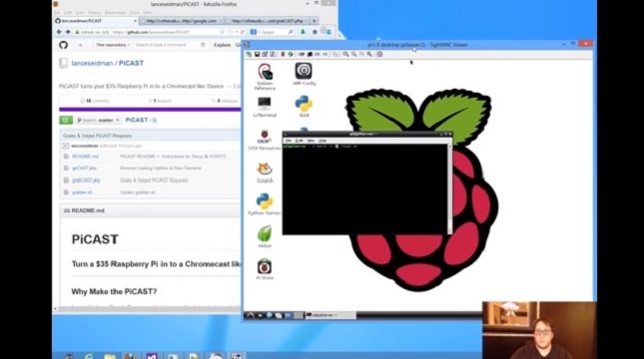Open goCAST.php file link
This screenshot has width=644, height=359.
coord(84,169)
